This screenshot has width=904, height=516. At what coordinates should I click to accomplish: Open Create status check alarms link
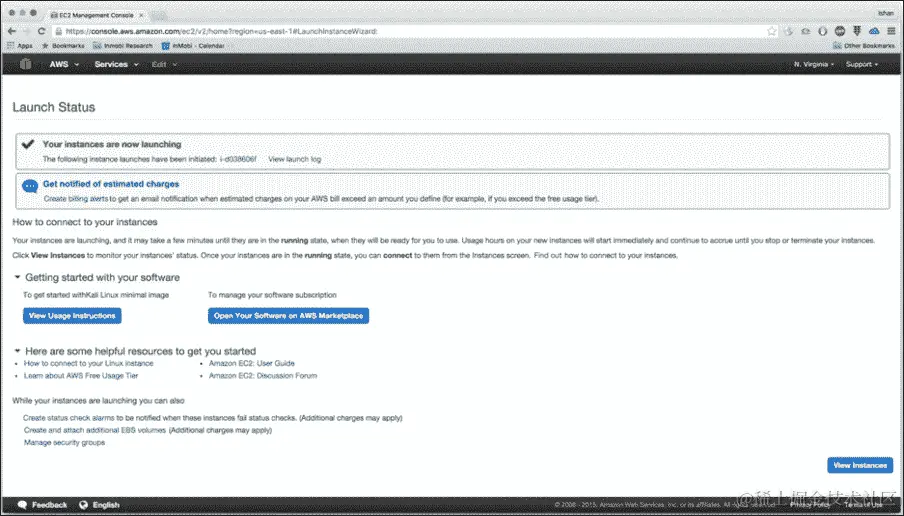(69, 418)
